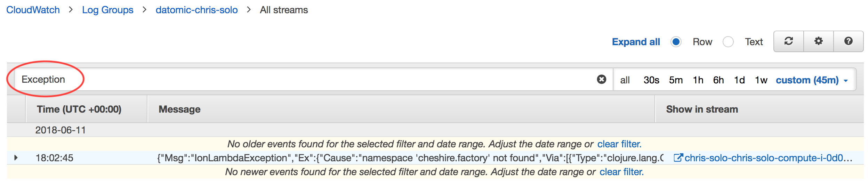Select the Text radio button

[x=728, y=42]
